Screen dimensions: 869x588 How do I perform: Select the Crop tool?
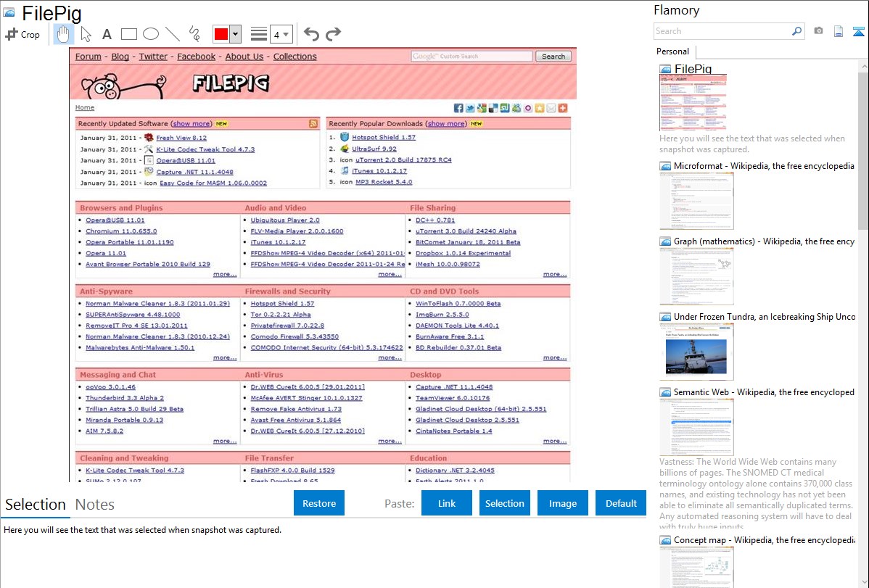22,34
